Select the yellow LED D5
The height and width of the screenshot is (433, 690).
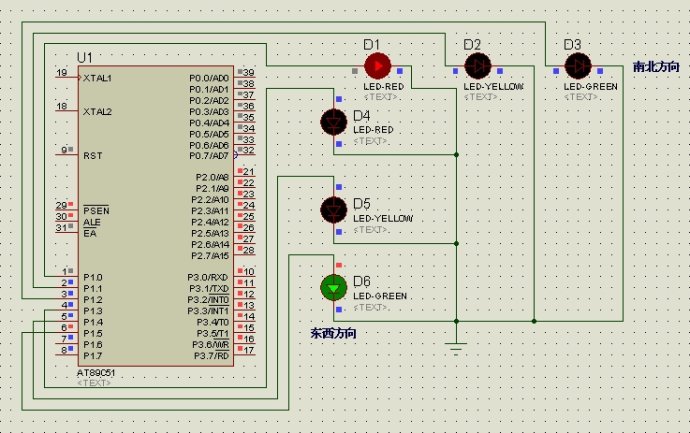click(x=334, y=210)
